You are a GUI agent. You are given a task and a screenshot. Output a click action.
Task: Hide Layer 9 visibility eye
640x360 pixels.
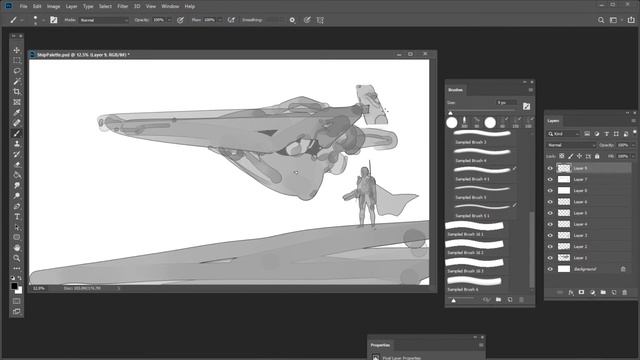point(550,168)
